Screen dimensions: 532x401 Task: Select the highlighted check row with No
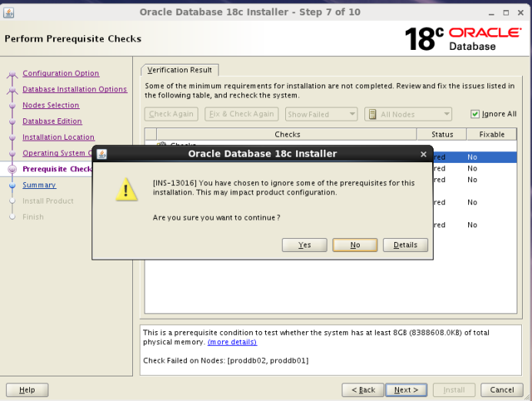pos(474,157)
